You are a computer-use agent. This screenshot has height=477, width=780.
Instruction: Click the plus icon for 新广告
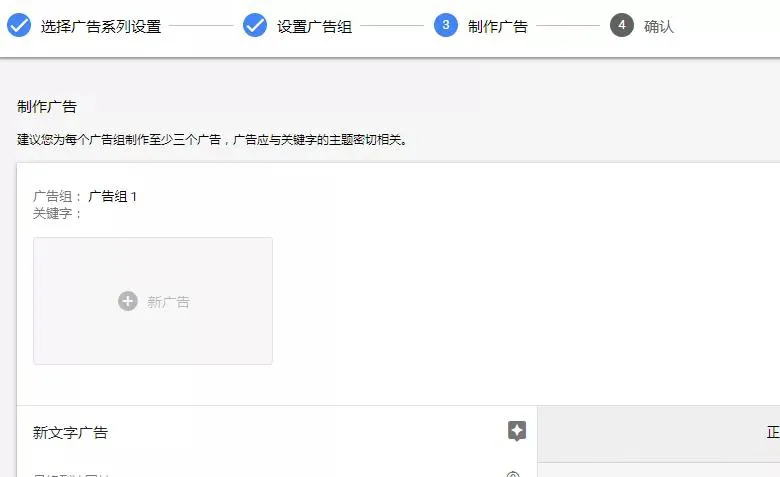coord(128,301)
